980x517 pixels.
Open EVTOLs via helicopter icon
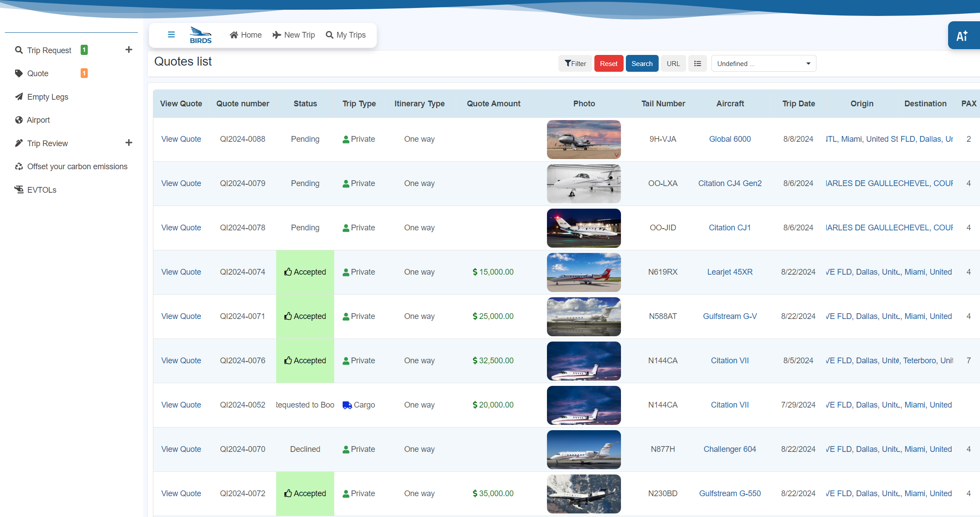click(19, 189)
